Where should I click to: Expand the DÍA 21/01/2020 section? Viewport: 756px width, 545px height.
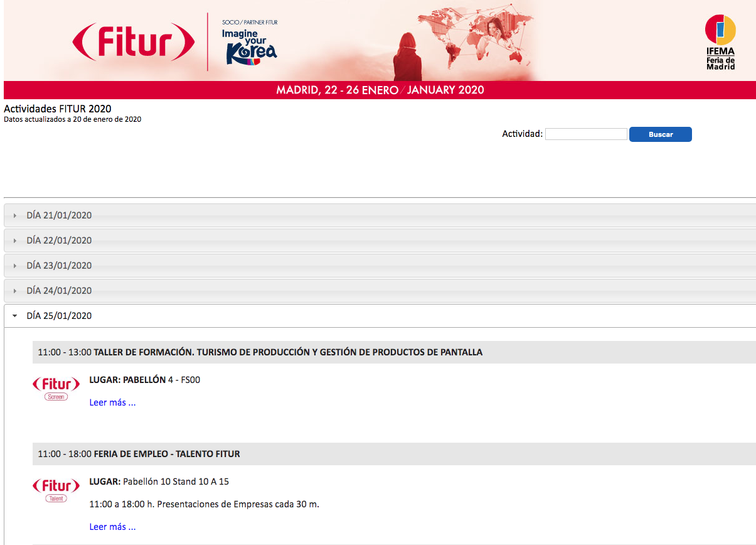point(380,215)
